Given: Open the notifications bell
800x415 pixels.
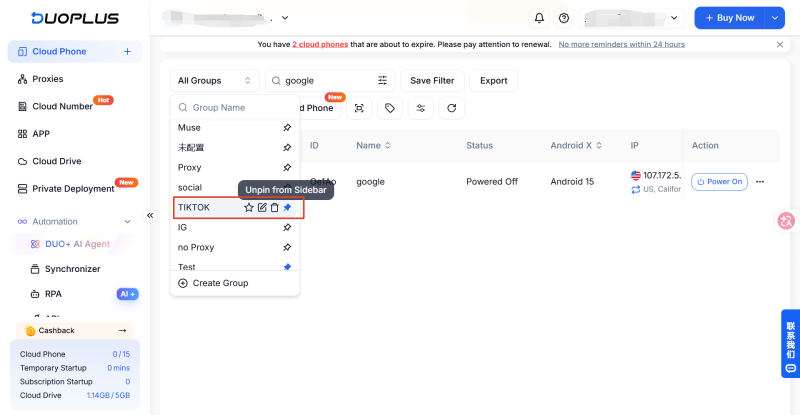Looking at the screenshot, I should point(539,18).
